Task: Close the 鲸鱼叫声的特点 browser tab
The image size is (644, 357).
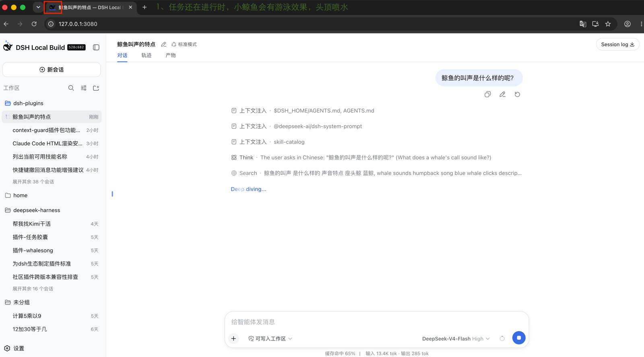Action: coord(130,7)
